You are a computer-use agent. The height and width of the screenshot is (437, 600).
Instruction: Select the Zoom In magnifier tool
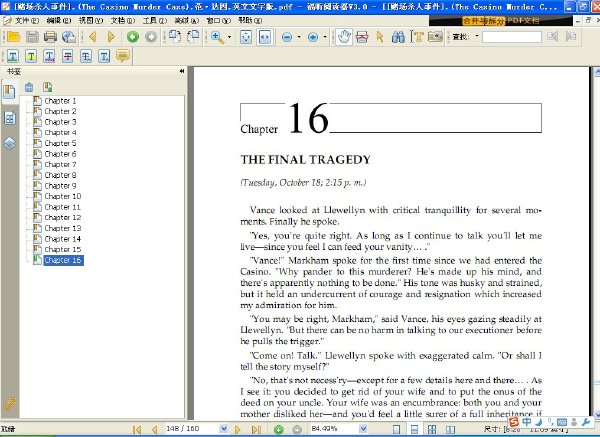click(x=217, y=37)
